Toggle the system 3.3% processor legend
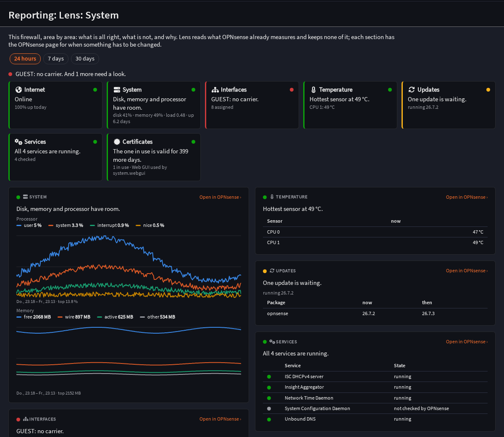Image resolution: width=504 pixels, height=437 pixels. tap(66, 225)
